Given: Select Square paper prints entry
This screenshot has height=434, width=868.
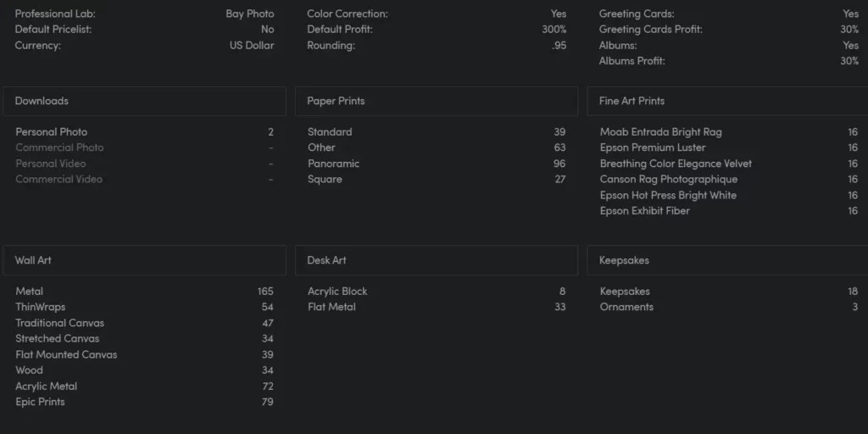Looking at the screenshot, I should [437, 179].
